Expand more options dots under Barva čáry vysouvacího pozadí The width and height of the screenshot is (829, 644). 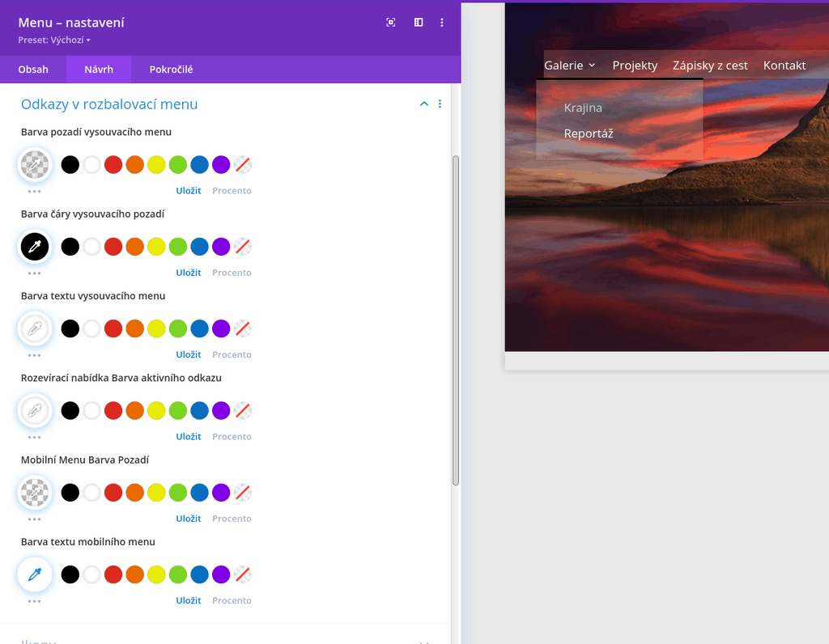click(x=34, y=273)
